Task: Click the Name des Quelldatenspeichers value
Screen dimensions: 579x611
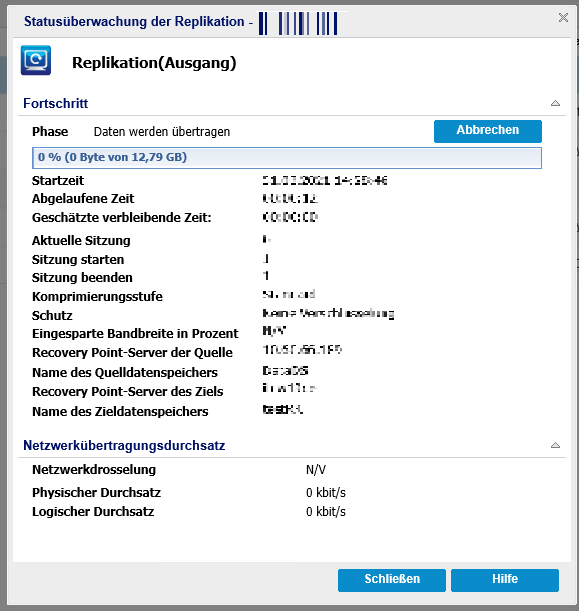Action: [x=285, y=371]
